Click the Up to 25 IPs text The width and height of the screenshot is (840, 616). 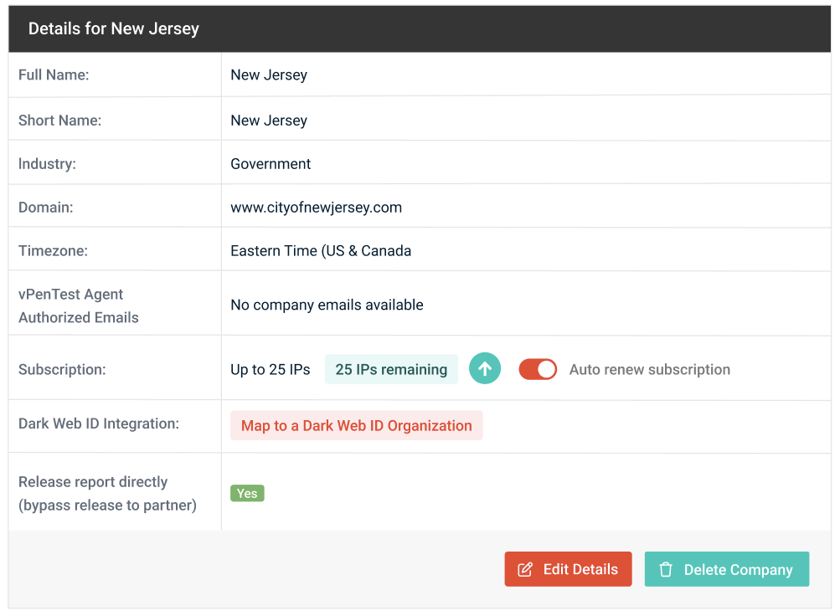pos(270,369)
